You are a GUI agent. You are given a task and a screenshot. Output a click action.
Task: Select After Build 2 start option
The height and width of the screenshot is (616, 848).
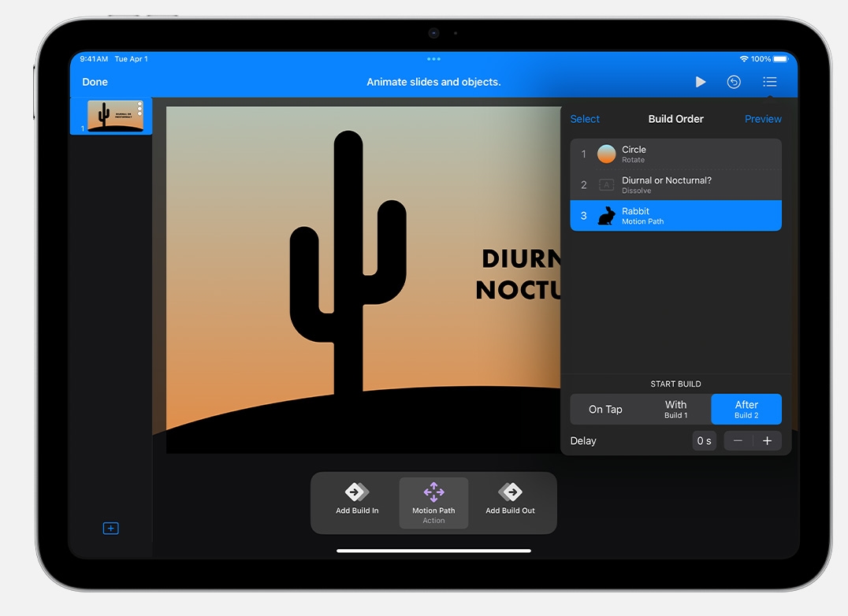tap(746, 410)
